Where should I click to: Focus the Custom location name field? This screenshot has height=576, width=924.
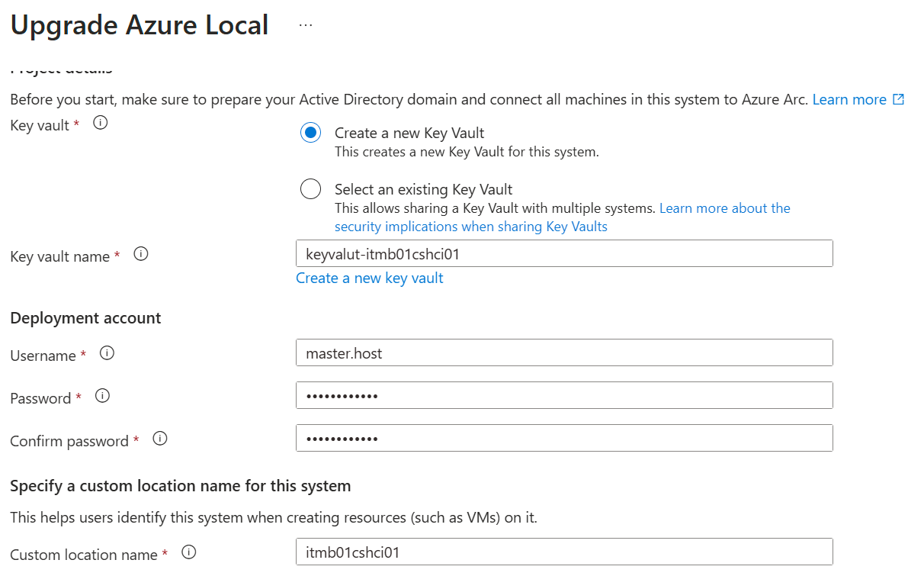coord(564,552)
